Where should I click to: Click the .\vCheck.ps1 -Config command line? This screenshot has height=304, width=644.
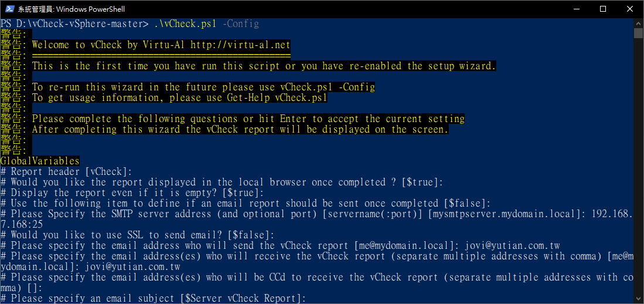[x=207, y=24]
